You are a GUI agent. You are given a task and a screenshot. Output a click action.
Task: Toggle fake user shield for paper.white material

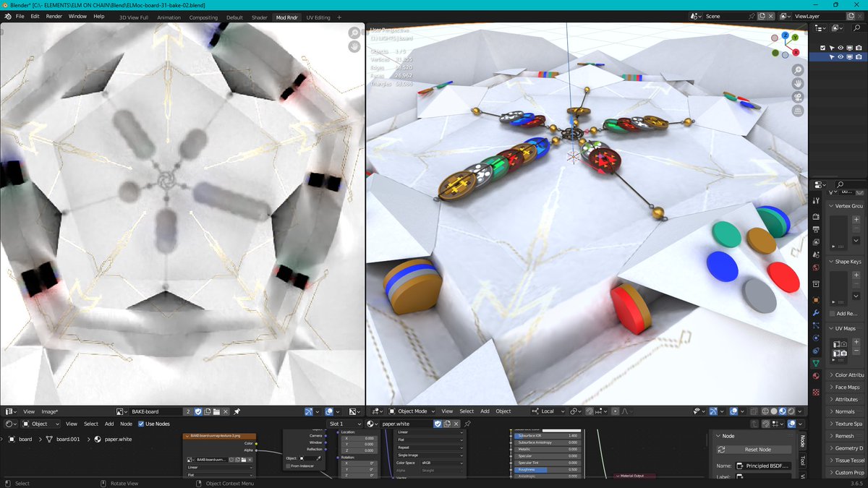438,424
